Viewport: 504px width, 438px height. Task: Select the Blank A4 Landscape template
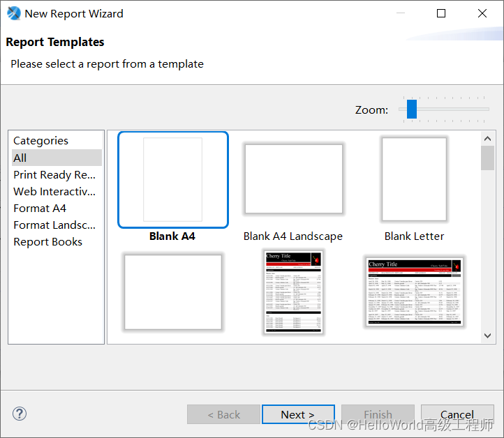point(293,179)
